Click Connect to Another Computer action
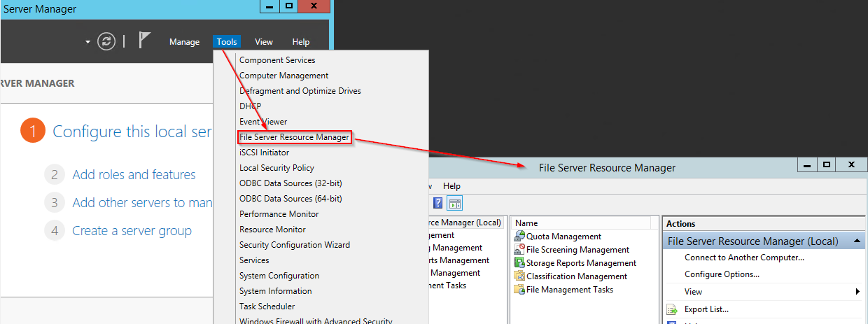 pyautogui.click(x=744, y=258)
